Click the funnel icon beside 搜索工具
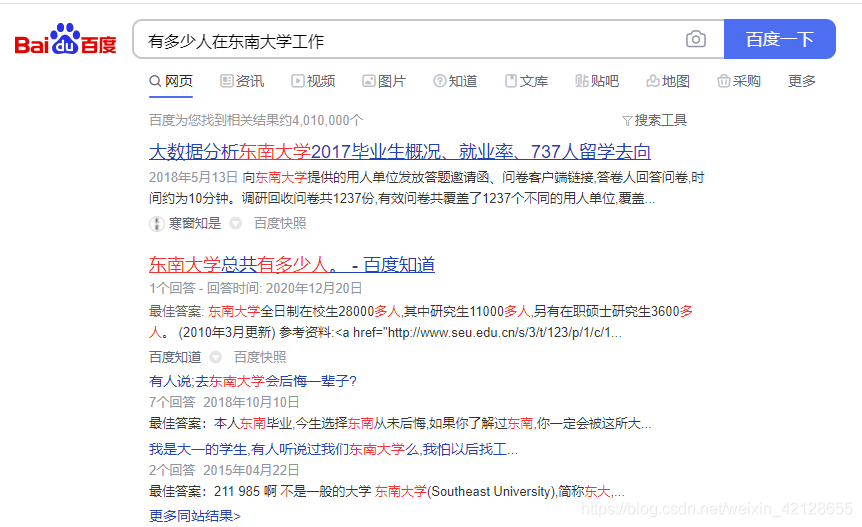 [x=627, y=121]
